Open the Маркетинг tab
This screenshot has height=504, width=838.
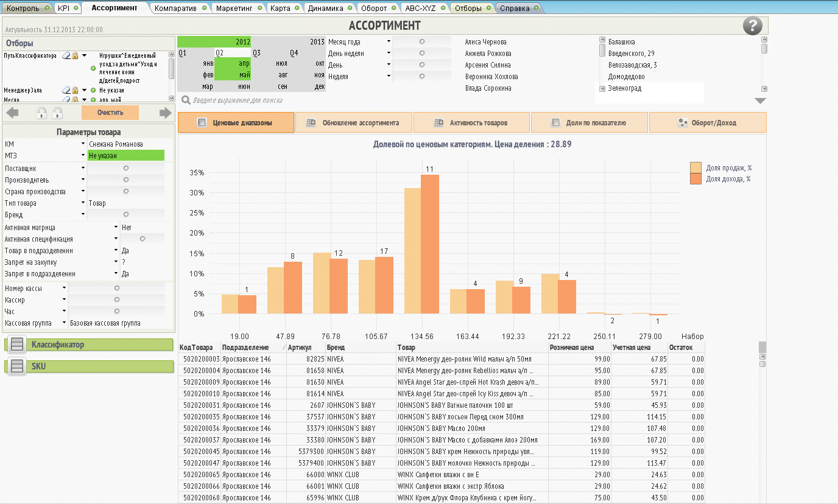tap(239, 9)
